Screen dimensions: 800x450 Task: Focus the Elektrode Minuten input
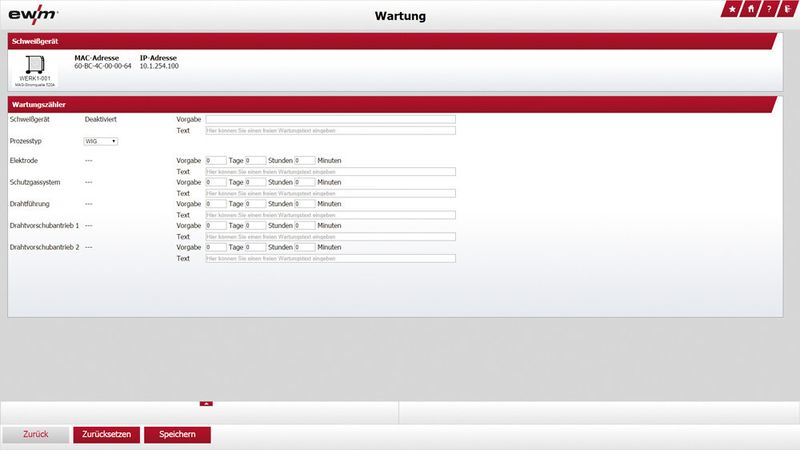point(305,161)
